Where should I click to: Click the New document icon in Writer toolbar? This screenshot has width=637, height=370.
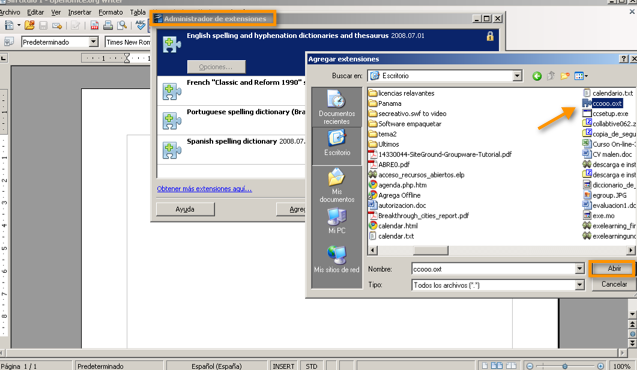pyautogui.click(x=9, y=26)
